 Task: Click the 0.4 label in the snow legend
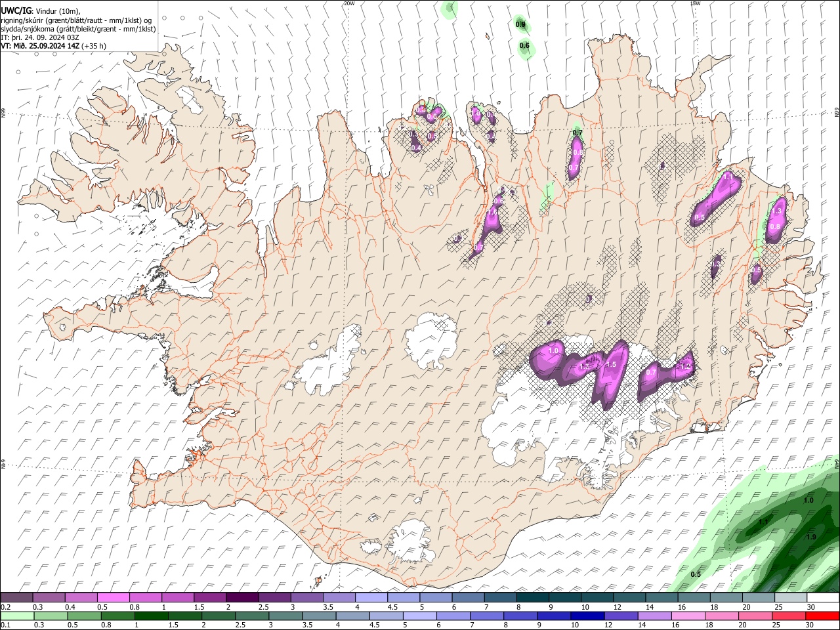pyautogui.click(x=70, y=607)
